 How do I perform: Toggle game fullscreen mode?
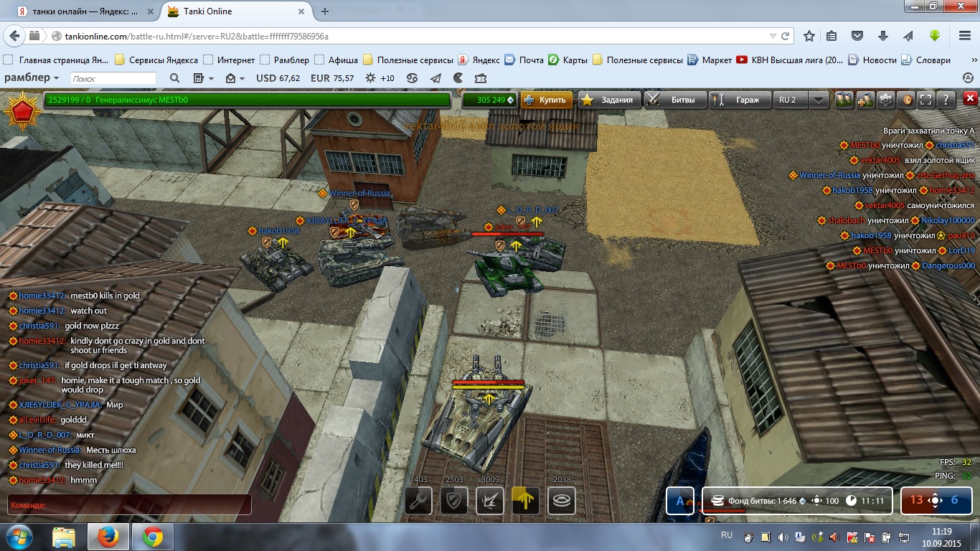coord(926,100)
